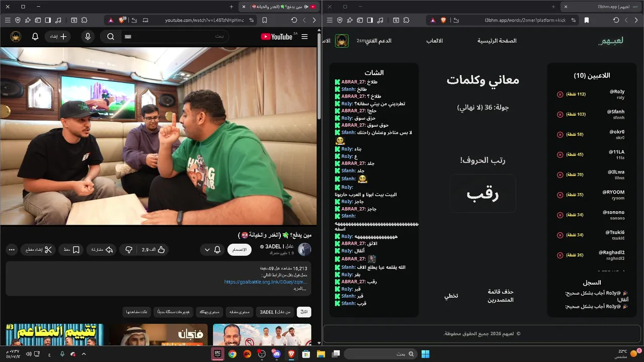
Task: Remove player @Ro1y with the X
Action: click(x=560, y=95)
